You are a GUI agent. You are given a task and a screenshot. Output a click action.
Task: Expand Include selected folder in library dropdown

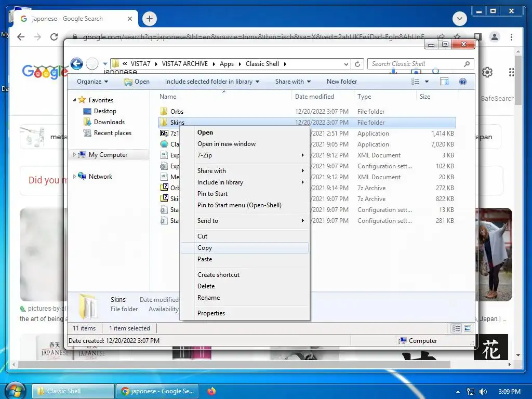212,82
